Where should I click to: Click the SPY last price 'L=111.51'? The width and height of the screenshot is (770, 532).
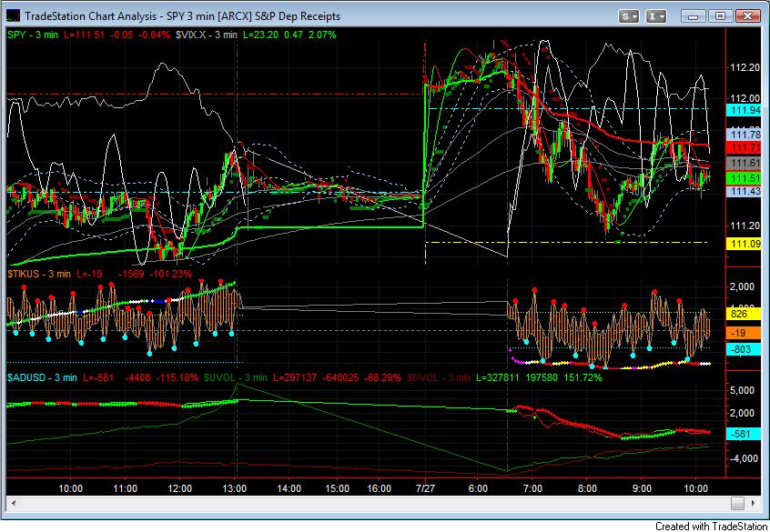84,35
